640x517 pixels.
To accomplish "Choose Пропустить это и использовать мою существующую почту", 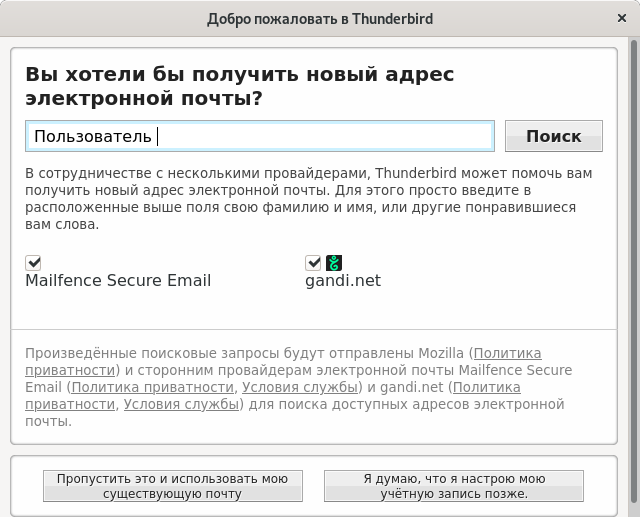I will pos(173,486).
